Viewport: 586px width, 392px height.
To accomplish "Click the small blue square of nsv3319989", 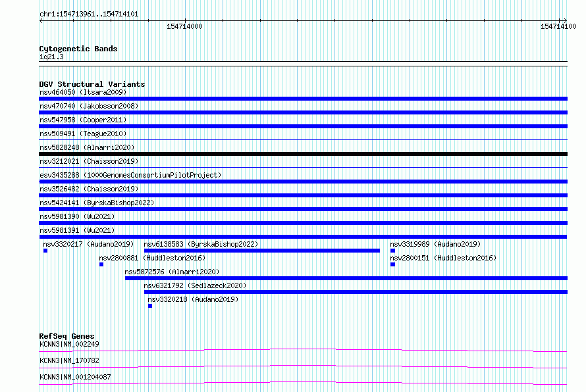I will pyautogui.click(x=392, y=251).
